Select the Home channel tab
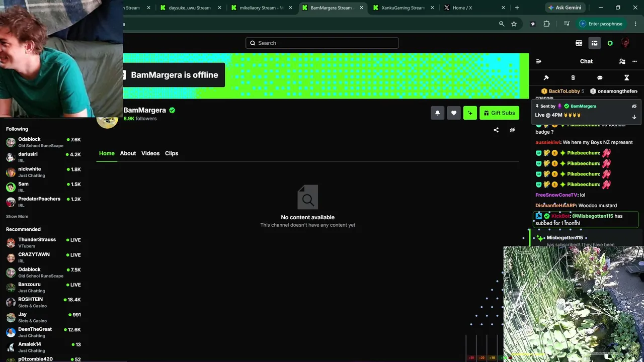644x362 pixels. tap(107, 153)
